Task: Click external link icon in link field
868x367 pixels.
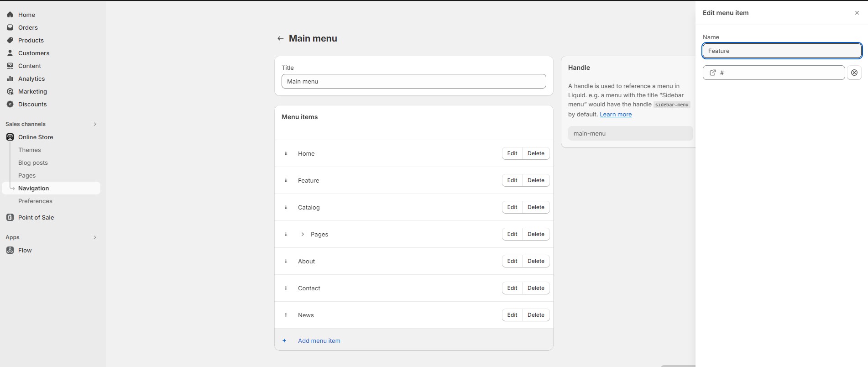Action: (x=713, y=73)
